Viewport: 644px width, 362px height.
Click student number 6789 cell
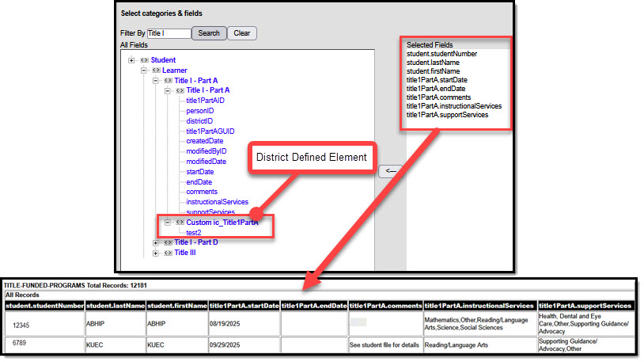pyautogui.click(x=45, y=345)
